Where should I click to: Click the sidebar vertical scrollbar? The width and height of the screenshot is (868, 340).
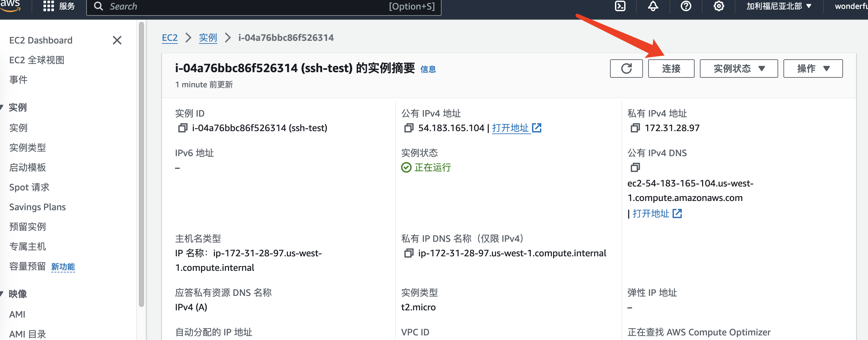(141, 164)
